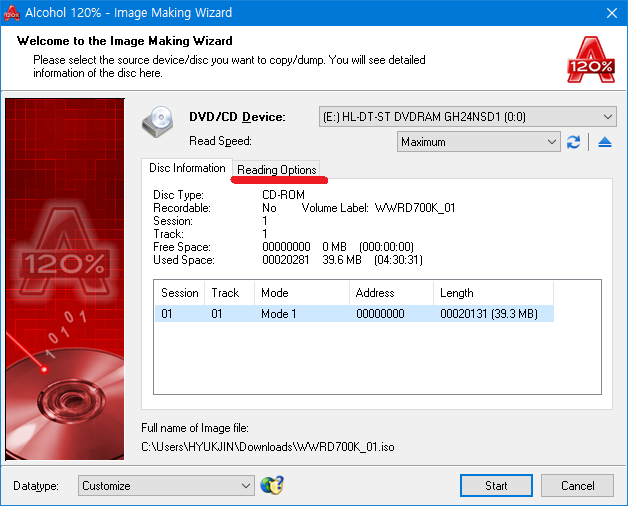Click the Mode 1 cell
This screenshot has width=628, height=506.
(279, 313)
